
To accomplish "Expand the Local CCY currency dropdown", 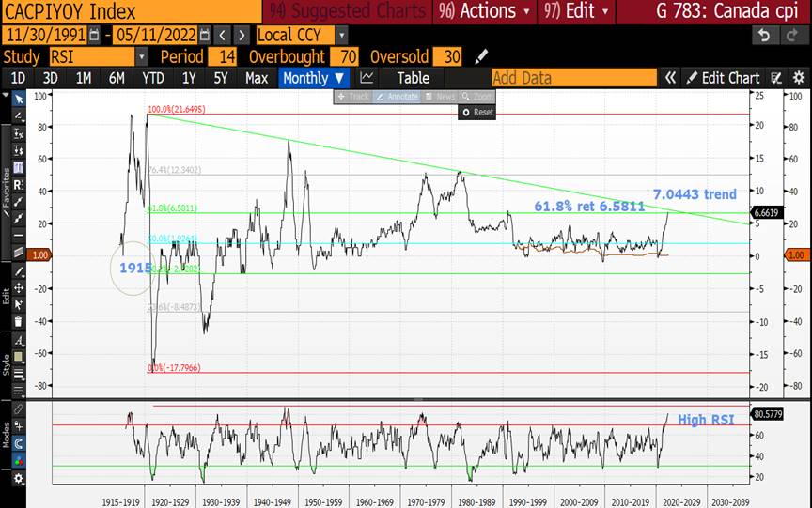I will [341, 35].
